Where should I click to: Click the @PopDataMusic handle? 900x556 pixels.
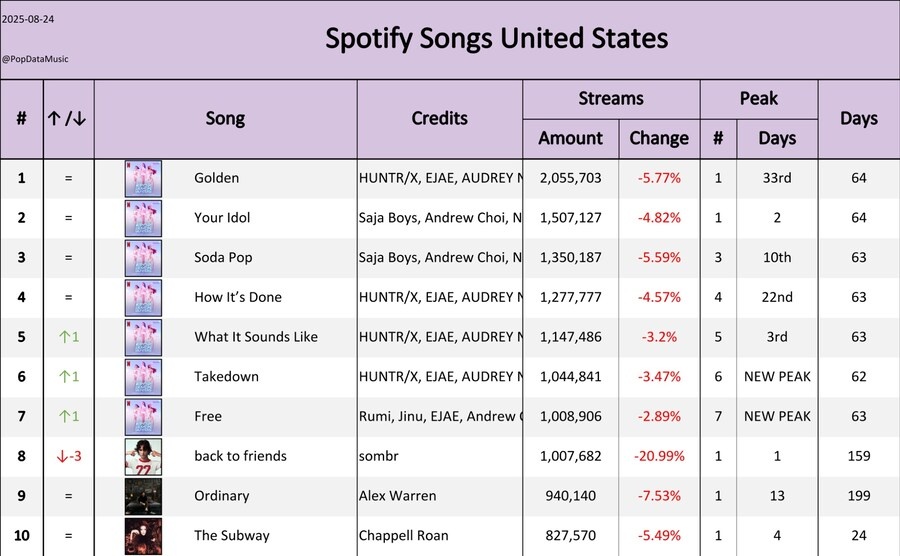(35, 60)
